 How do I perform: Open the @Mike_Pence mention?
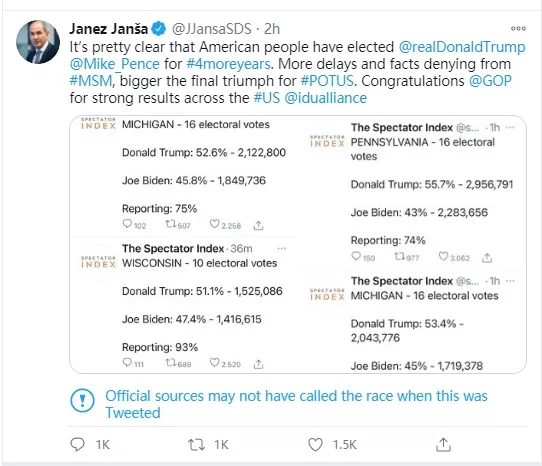point(115,64)
